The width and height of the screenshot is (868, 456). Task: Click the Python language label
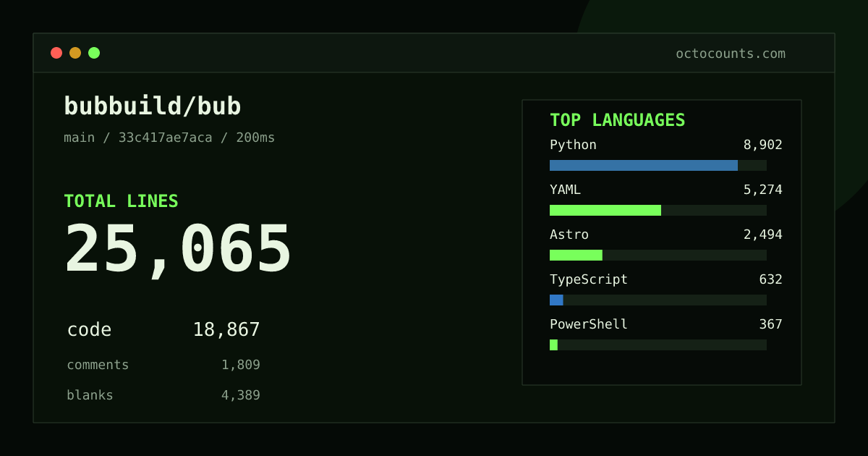(573, 145)
